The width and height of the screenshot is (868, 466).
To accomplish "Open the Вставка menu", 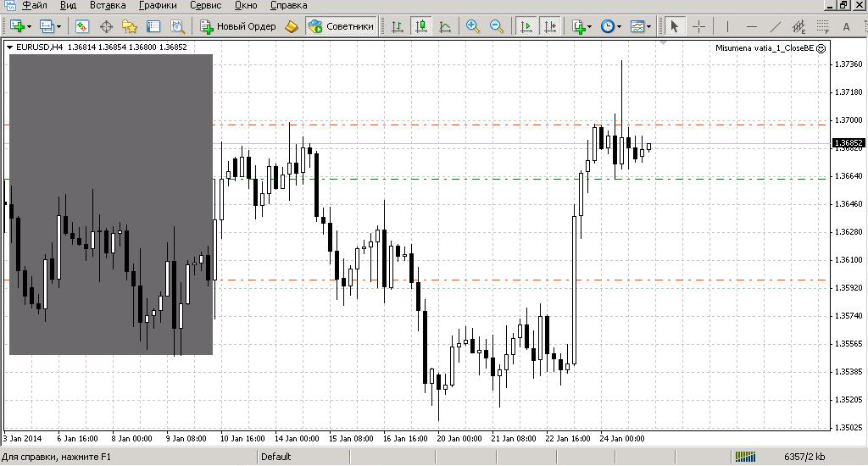I will tap(108, 6).
